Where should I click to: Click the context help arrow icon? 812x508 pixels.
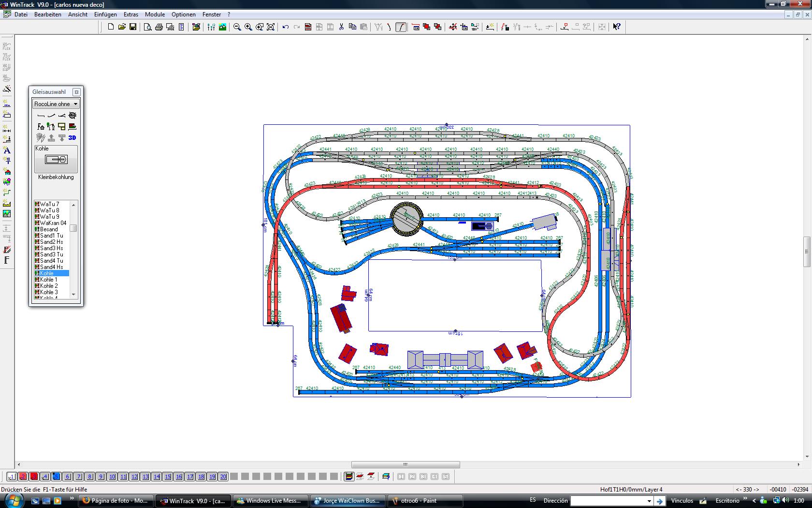coord(616,27)
